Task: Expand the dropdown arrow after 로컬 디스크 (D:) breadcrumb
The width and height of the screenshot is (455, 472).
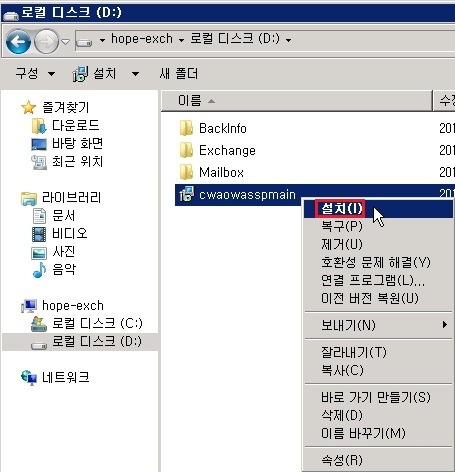Action: (288, 40)
